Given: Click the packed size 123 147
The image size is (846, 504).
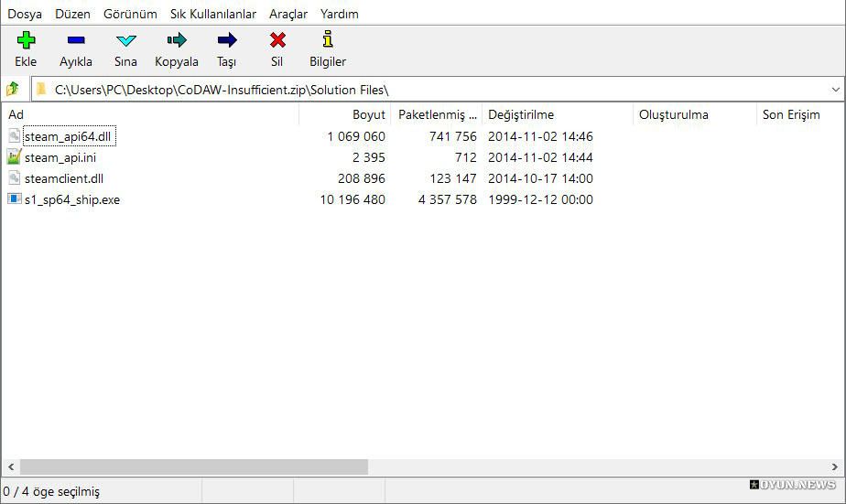Looking at the screenshot, I should click(x=453, y=178).
